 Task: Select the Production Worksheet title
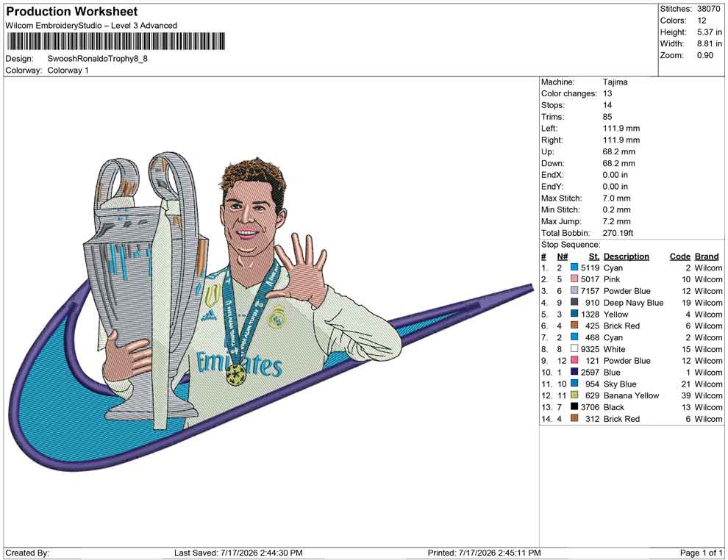[72, 12]
